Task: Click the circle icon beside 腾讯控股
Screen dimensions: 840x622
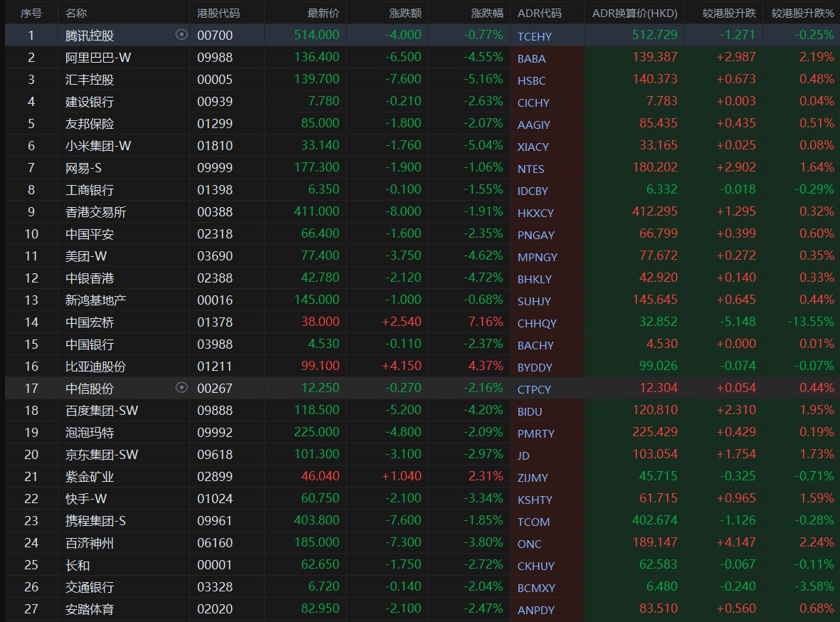Action: (182, 35)
